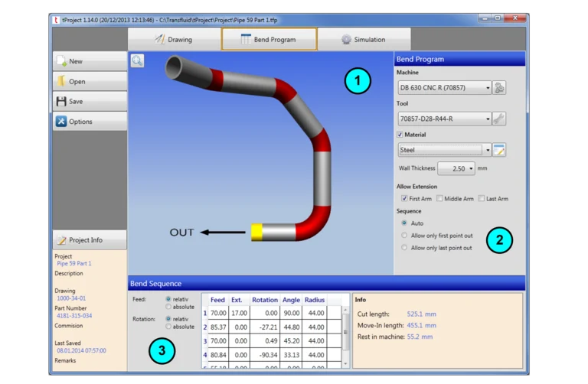Click the tool wrench icon
Screen dimensions: 588x384
pyautogui.click(x=499, y=119)
